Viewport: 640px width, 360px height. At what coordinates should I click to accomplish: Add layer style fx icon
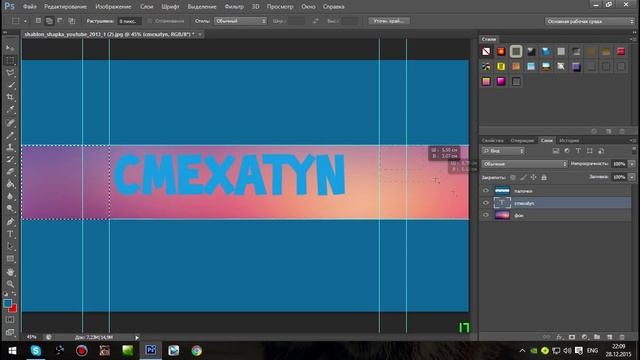tap(559, 337)
